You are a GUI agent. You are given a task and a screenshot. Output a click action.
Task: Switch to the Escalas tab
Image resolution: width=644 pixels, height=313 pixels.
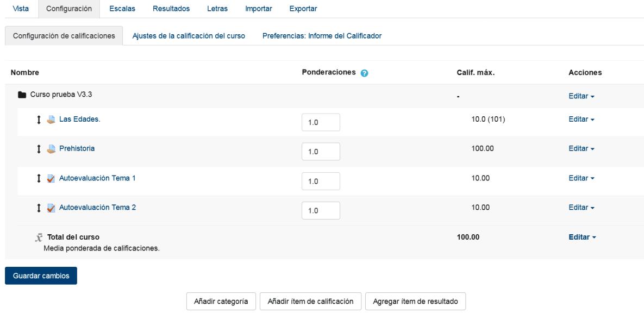click(x=122, y=9)
